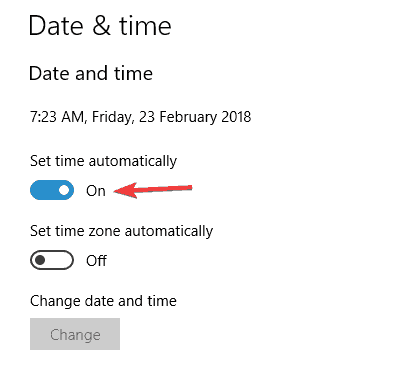Click the grayed-out Change button
Image resolution: width=409 pixels, height=374 pixels.
click(x=75, y=334)
